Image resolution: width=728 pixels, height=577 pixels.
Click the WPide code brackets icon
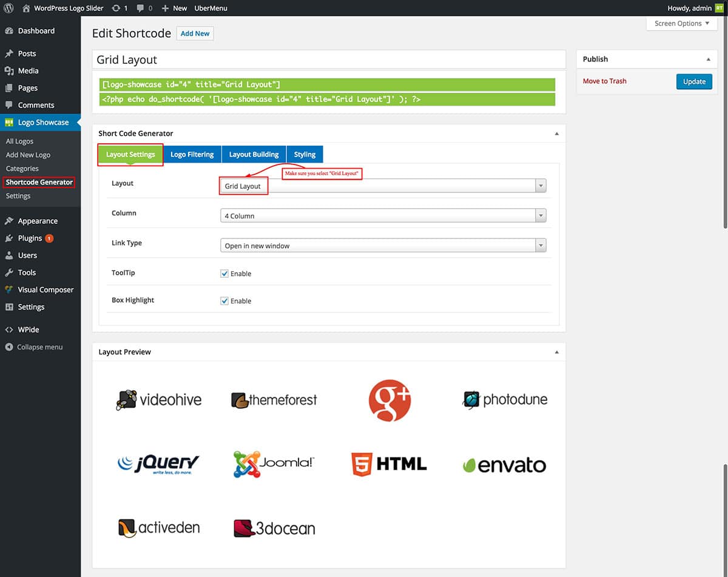9,329
